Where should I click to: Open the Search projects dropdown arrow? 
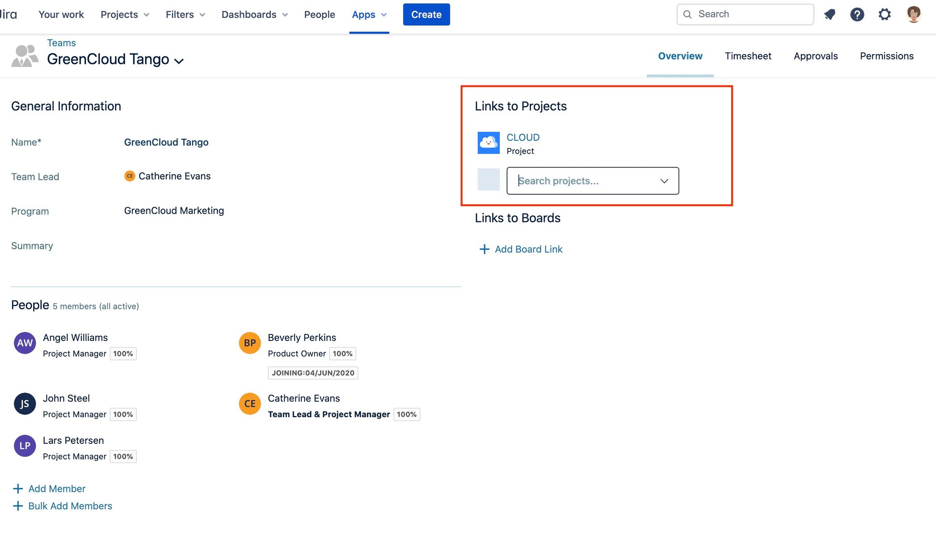click(x=664, y=181)
